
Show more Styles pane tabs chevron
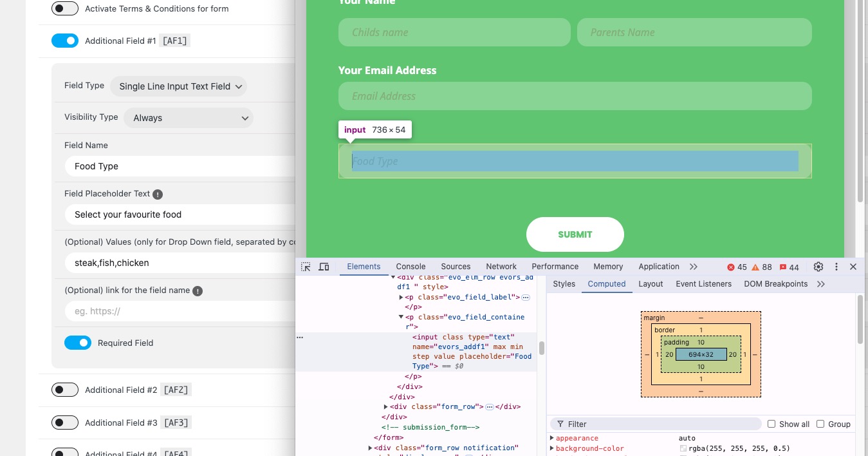point(821,284)
